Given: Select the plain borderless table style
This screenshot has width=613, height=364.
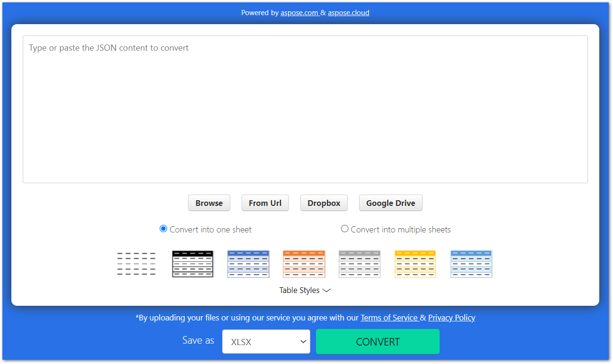Looking at the screenshot, I should (136, 264).
